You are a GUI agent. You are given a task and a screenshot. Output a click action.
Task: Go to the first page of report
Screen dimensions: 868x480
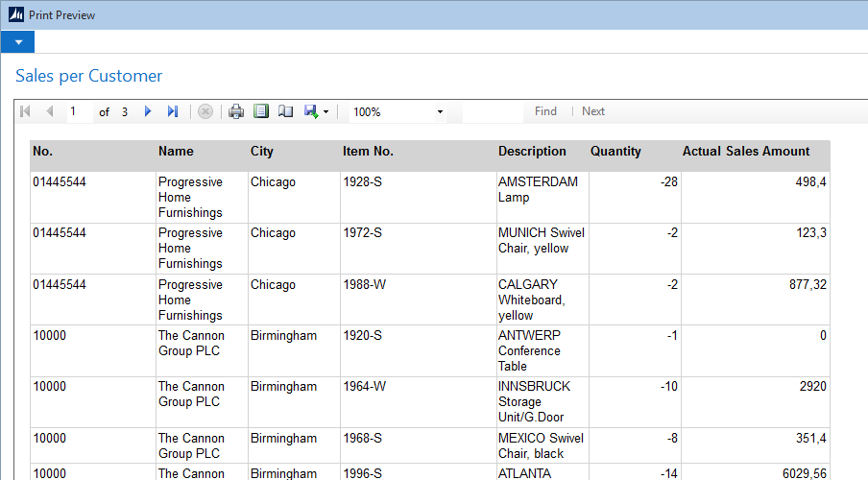click(x=25, y=111)
